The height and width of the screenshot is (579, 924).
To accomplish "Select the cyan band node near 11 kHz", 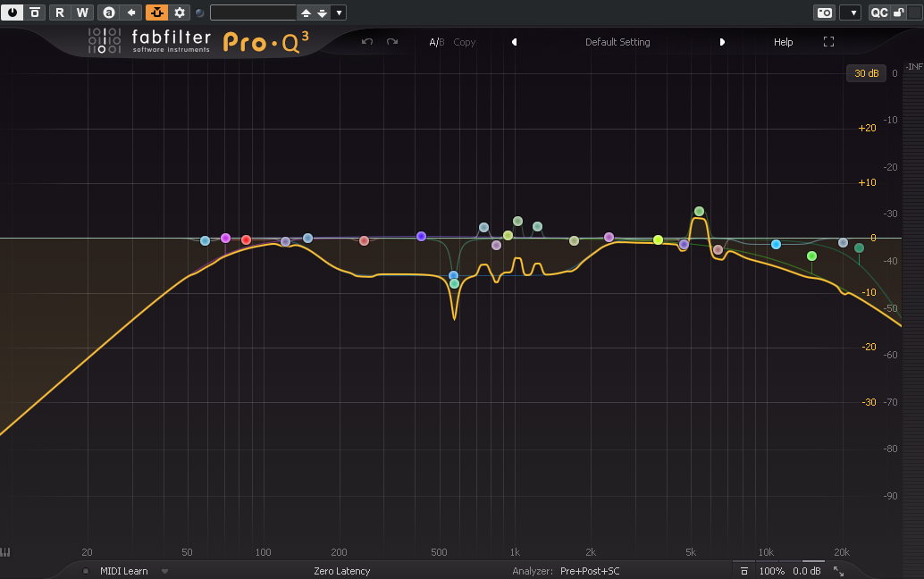I will pos(776,245).
